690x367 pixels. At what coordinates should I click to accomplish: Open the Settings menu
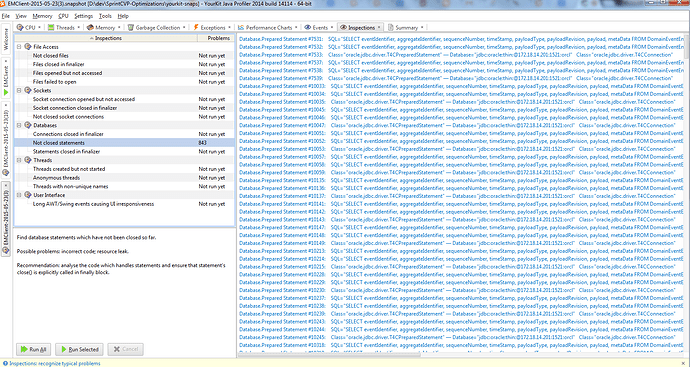coord(83,16)
